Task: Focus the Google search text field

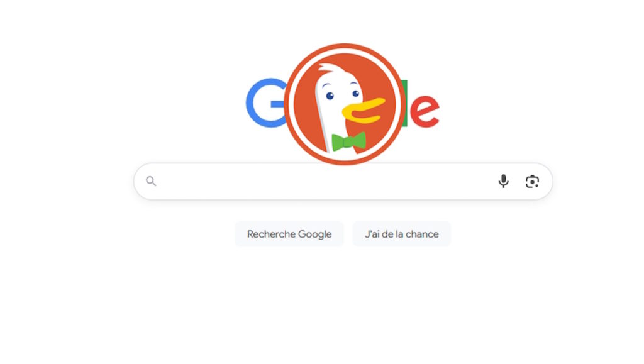Action: tap(325, 182)
